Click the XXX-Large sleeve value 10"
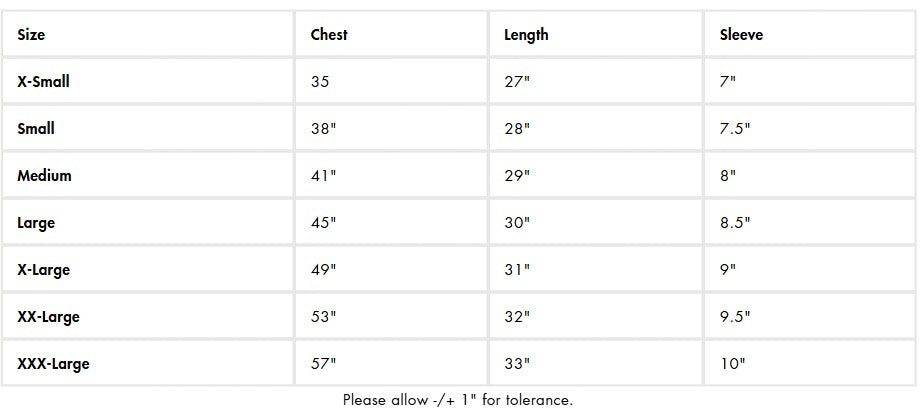The height and width of the screenshot is (409, 920). (732, 364)
